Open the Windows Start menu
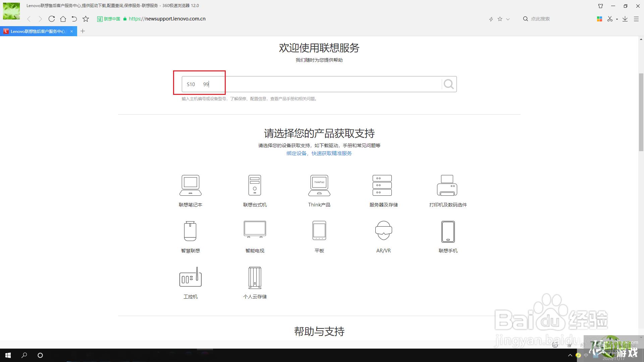 [x=8, y=355]
